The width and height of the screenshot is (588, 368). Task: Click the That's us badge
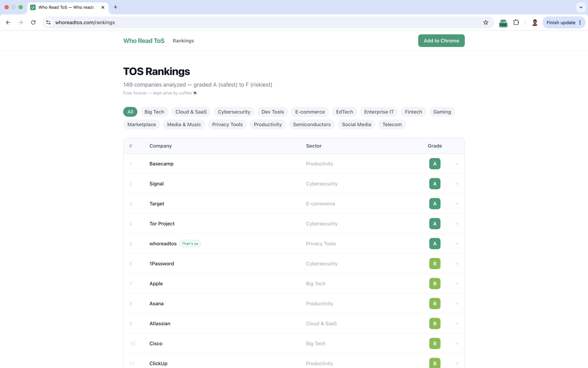click(190, 244)
